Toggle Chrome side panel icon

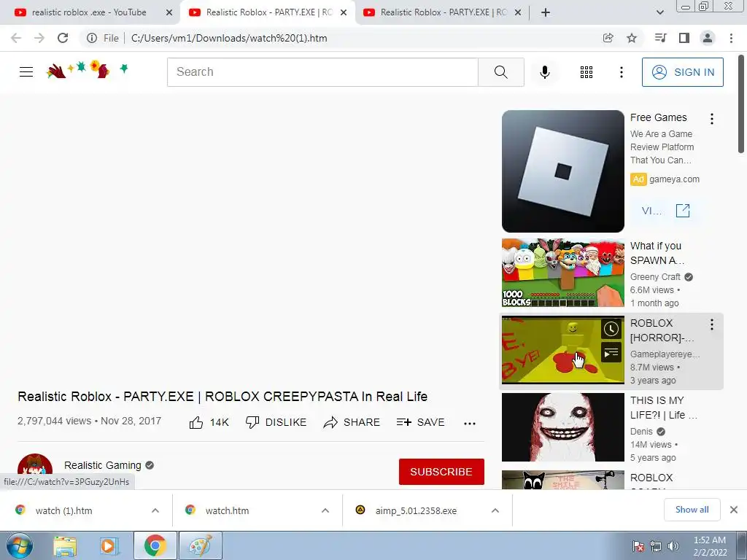[x=684, y=38]
